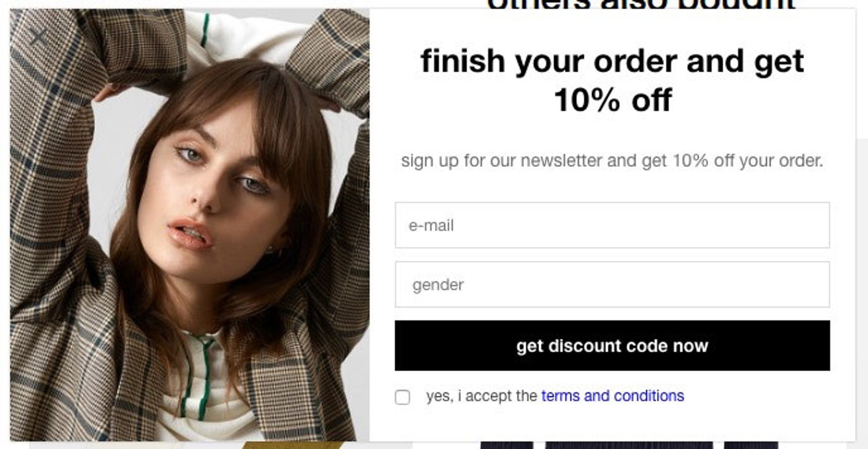Image resolution: width=868 pixels, height=449 pixels.
Task: Click the yes, i accept the label text
Action: coord(481,396)
